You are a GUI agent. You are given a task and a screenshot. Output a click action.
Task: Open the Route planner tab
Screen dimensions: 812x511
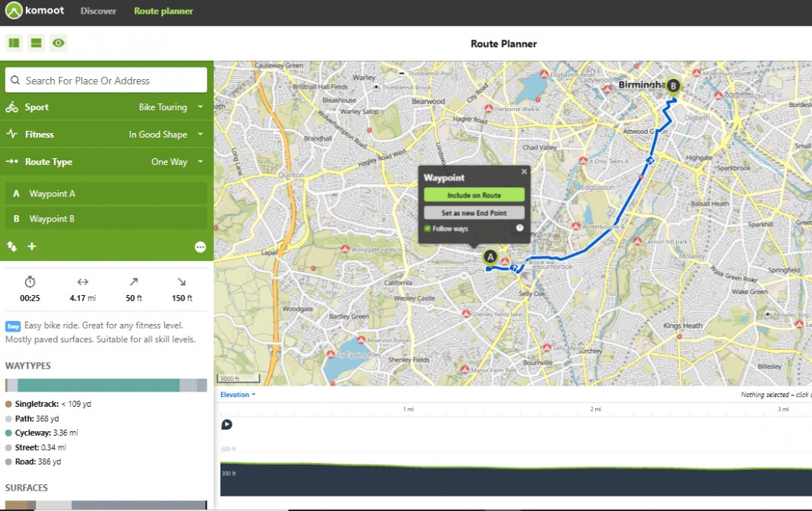click(x=163, y=11)
